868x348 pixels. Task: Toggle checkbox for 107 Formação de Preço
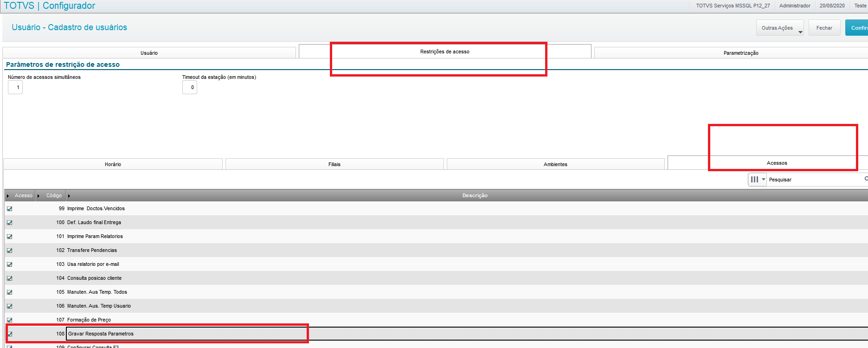(9, 320)
